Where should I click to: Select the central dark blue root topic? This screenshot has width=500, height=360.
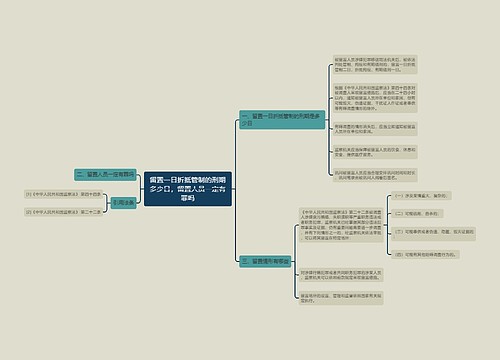[188, 189]
